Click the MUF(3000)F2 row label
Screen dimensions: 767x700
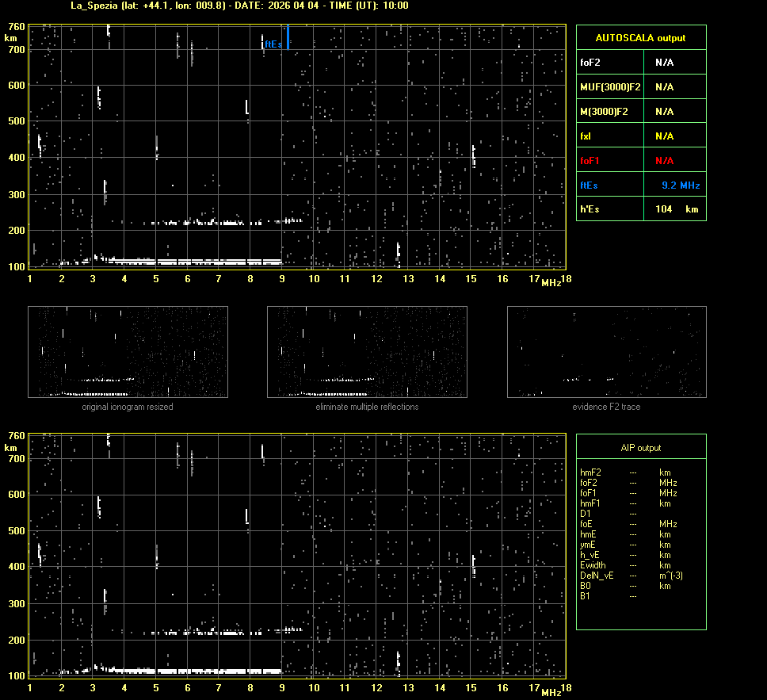[610, 87]
